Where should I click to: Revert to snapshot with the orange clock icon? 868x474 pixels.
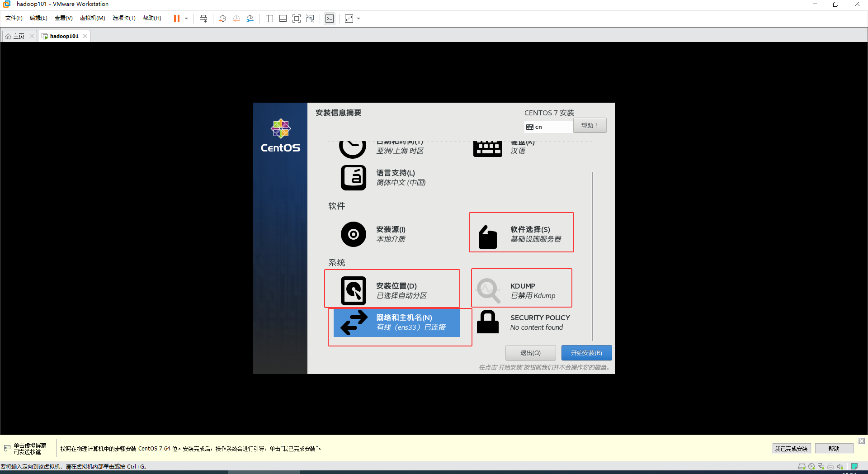pyautogui.click(x=236, y=19)
